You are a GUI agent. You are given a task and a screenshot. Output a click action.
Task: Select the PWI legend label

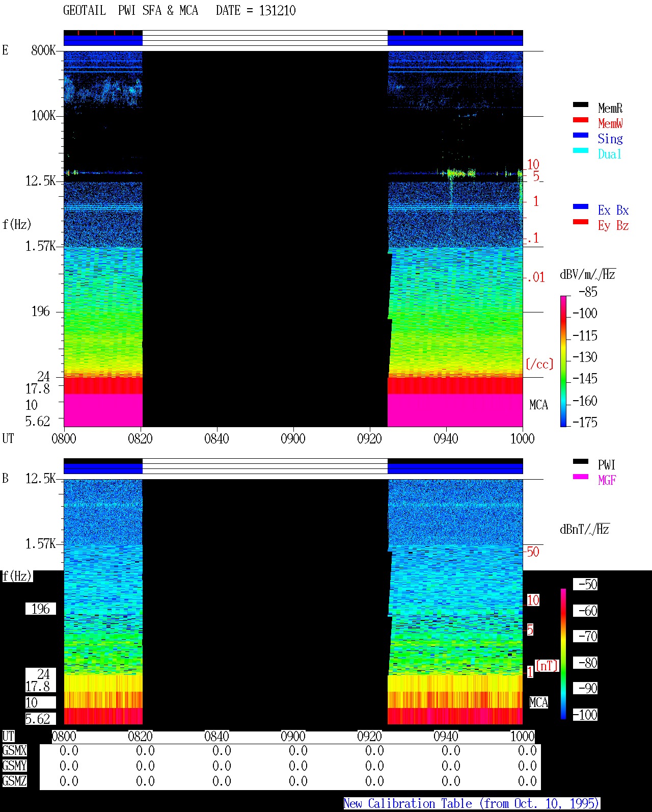click(x=607, y=465)
